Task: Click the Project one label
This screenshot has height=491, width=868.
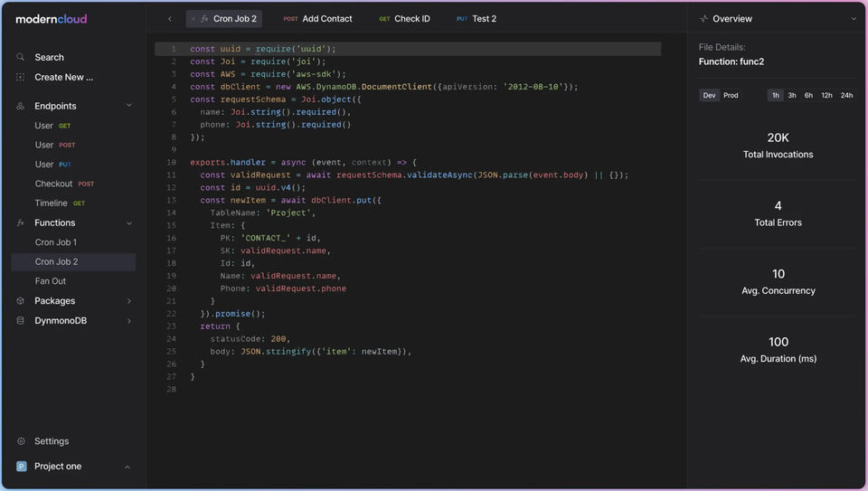Action: click(x=58, y=466)
